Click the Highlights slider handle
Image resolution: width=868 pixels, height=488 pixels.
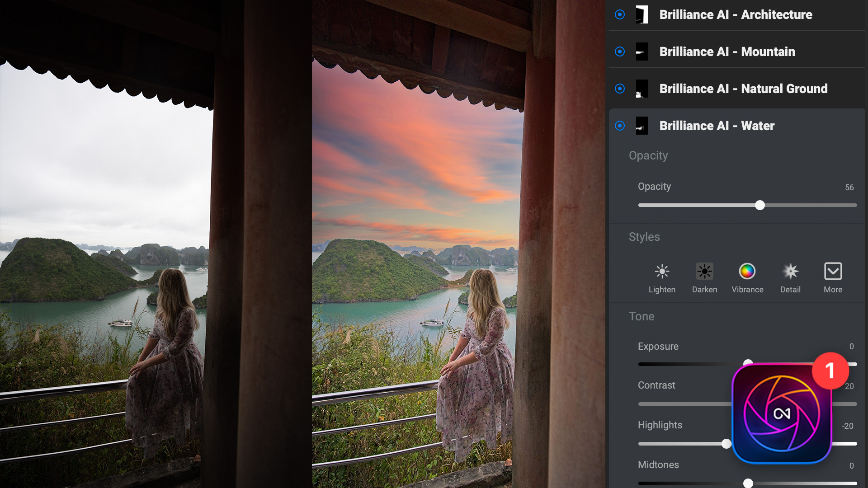[727, 444]
